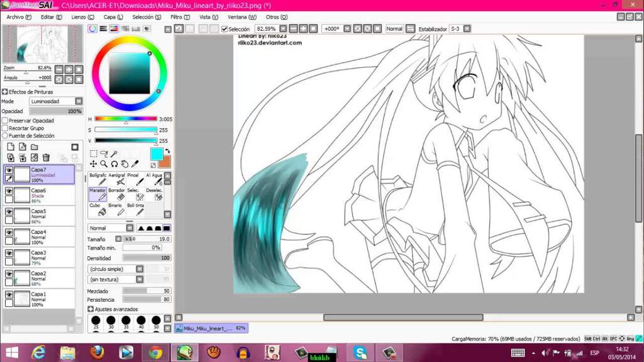644x362 pixels.
Task: Activate the rotate view tool
Action: pos(114,164)
